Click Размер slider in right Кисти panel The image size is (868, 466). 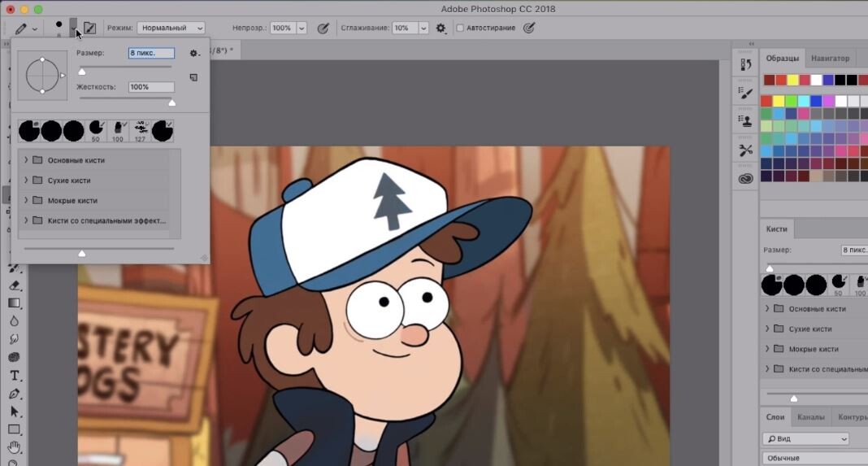(x=816, y=267)
